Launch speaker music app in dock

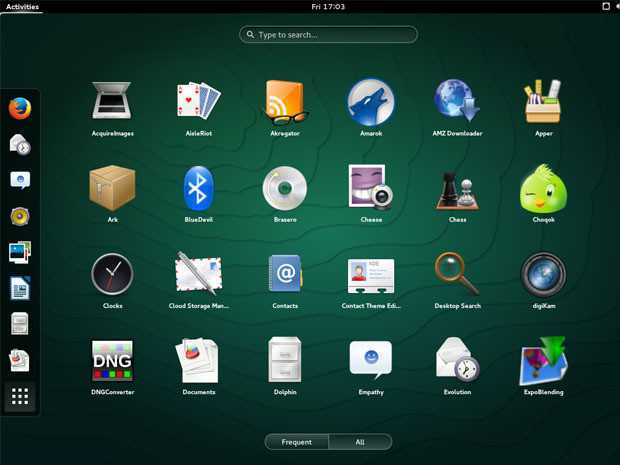[20, 216]
